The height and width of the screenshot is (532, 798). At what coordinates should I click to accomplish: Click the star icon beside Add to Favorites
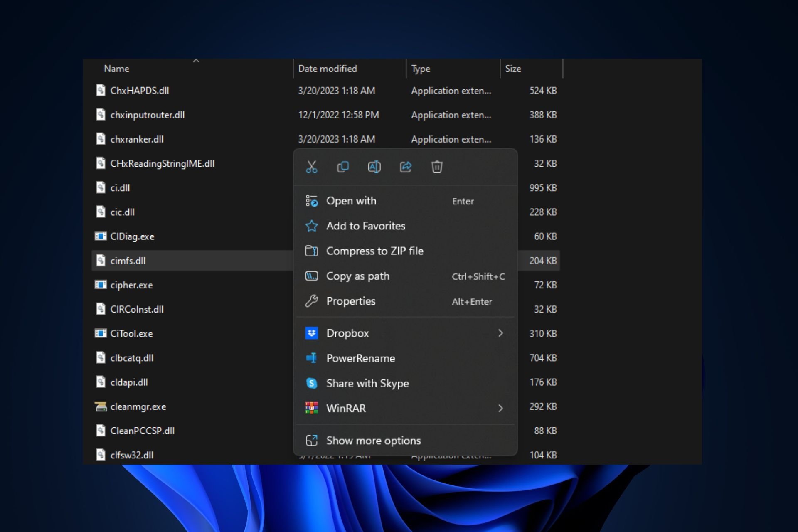click(312, 226)
